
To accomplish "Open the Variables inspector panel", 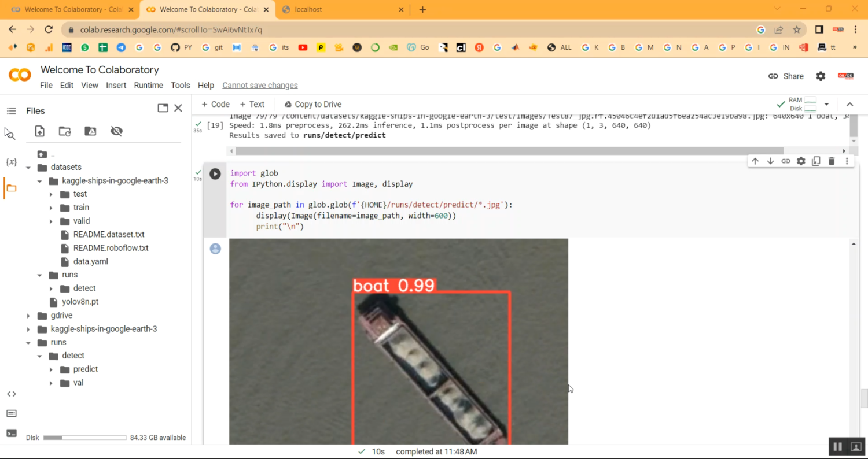I will click(11, 162).
